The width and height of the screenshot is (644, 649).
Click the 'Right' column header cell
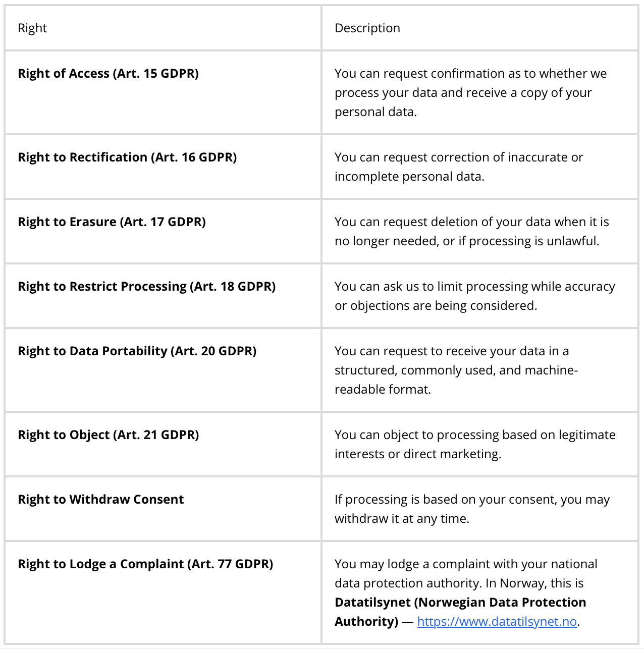[x=163, y=28]
